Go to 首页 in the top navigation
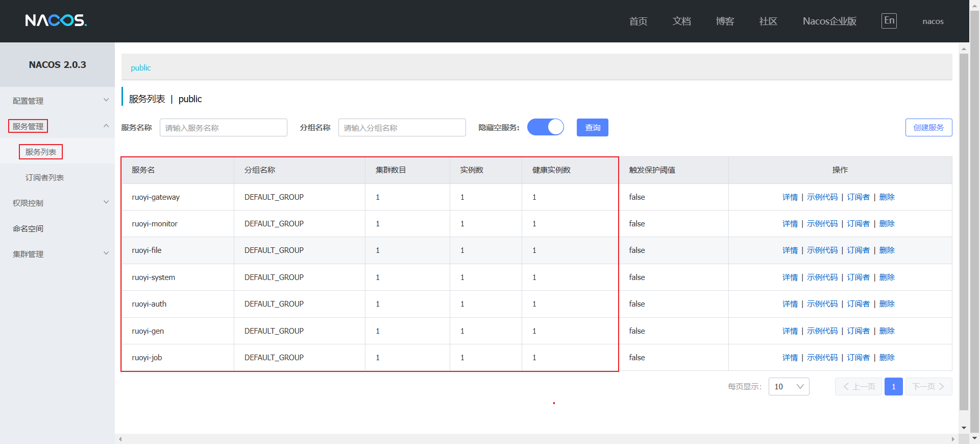This screenshot has height=444, width=980. pyautogui.click(x=638, y=21)
